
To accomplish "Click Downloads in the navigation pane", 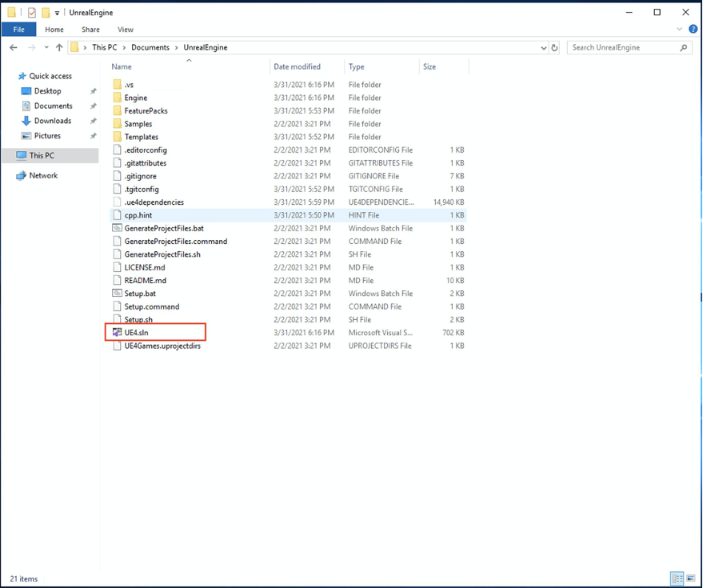I will (x=50, y=120).
